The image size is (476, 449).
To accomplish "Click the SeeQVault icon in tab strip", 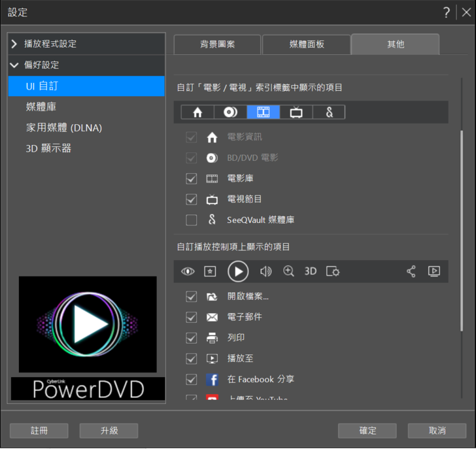I will coord(329,112).
